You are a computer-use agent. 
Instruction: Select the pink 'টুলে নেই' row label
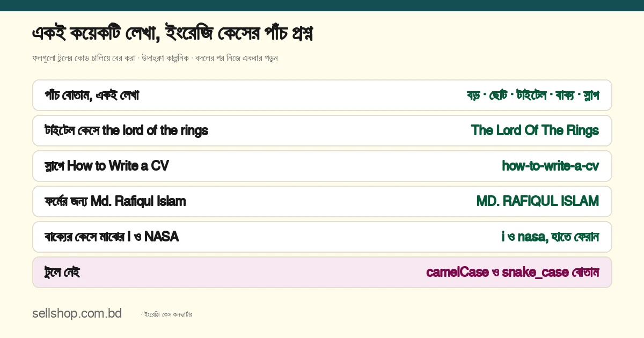[x=62, y=272]
